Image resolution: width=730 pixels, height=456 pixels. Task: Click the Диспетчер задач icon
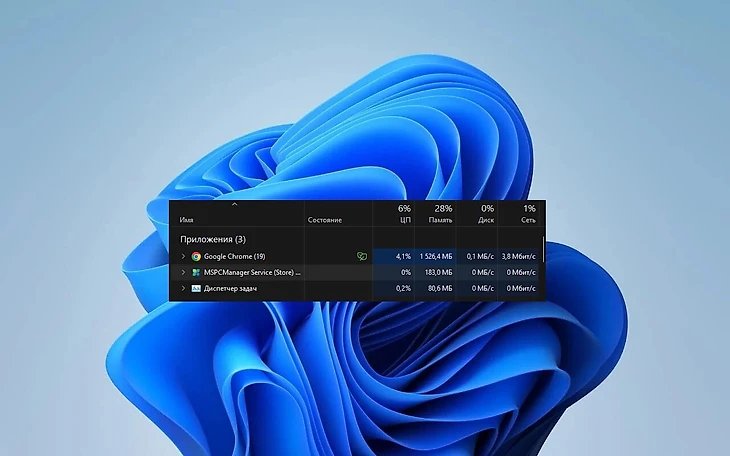pyautogui.click(x=196, y=288)
